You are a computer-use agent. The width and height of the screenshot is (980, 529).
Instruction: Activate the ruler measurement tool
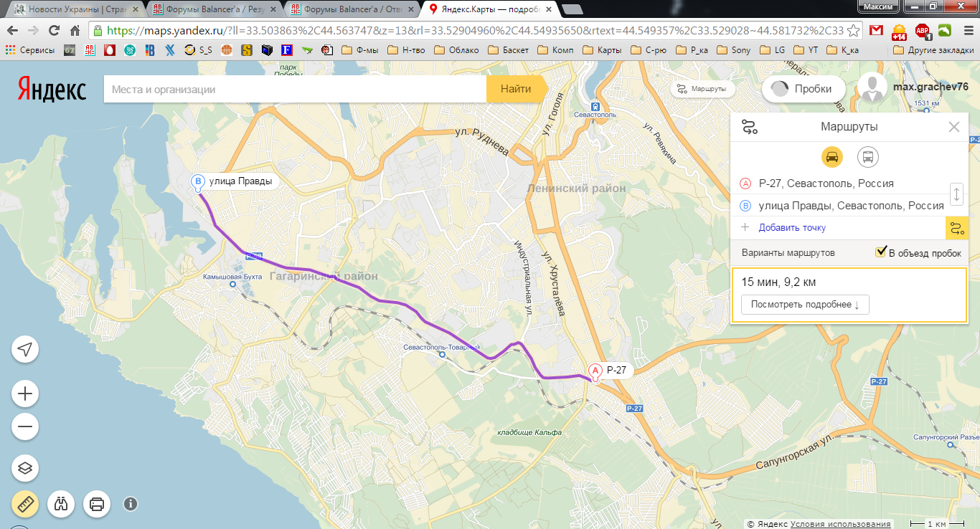click(x=25, y=504)
